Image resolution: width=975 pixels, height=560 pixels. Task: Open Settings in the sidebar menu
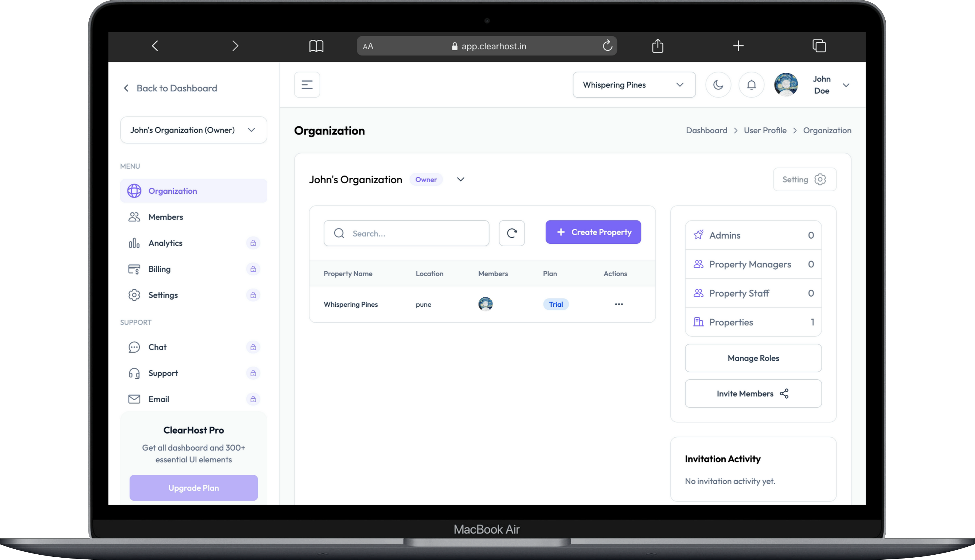193,295
